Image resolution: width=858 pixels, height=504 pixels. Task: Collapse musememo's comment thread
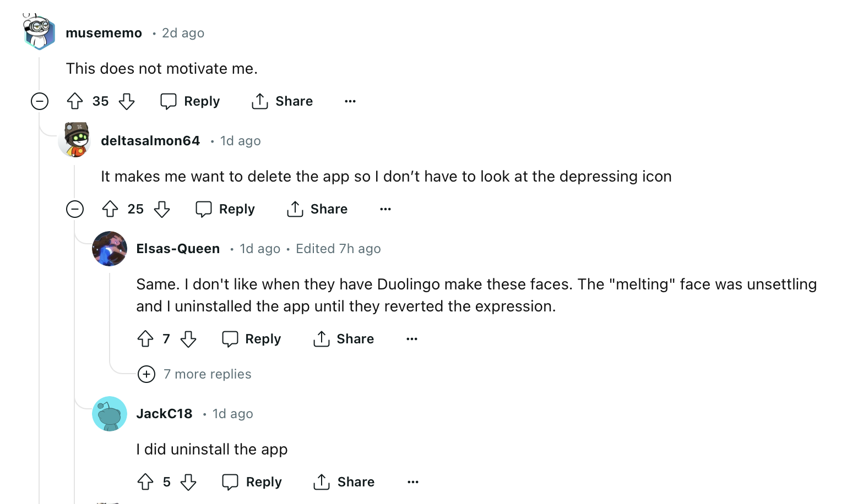[x=40, y=101]
